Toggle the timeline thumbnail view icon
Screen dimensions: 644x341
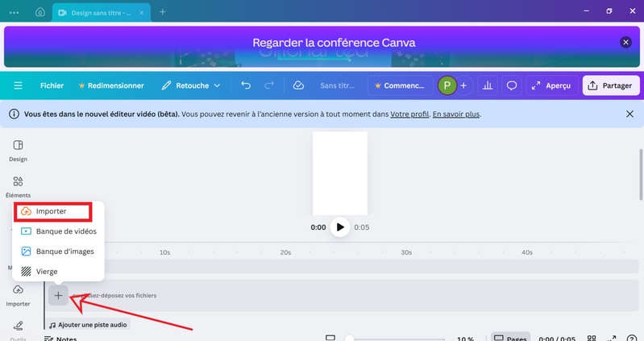click(x=330, y=338)
